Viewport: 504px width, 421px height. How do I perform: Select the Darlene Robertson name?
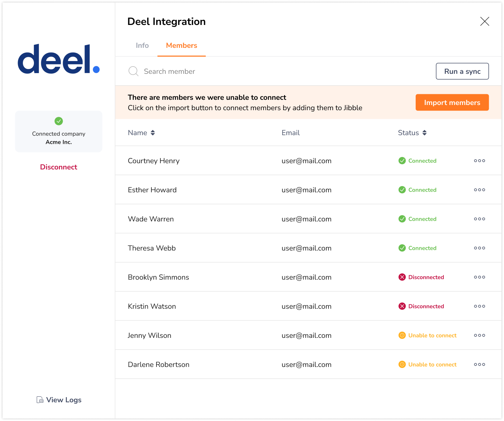click(159, 365)
